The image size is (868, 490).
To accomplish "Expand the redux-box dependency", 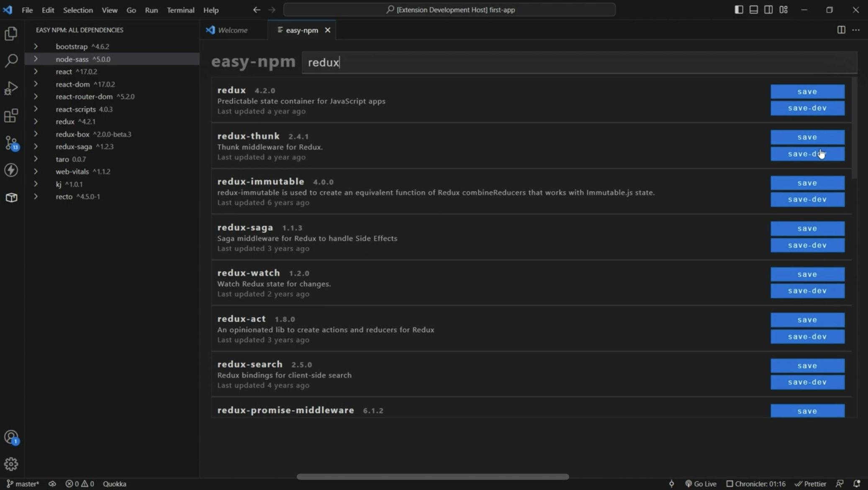I will click(x=36, y=134).
